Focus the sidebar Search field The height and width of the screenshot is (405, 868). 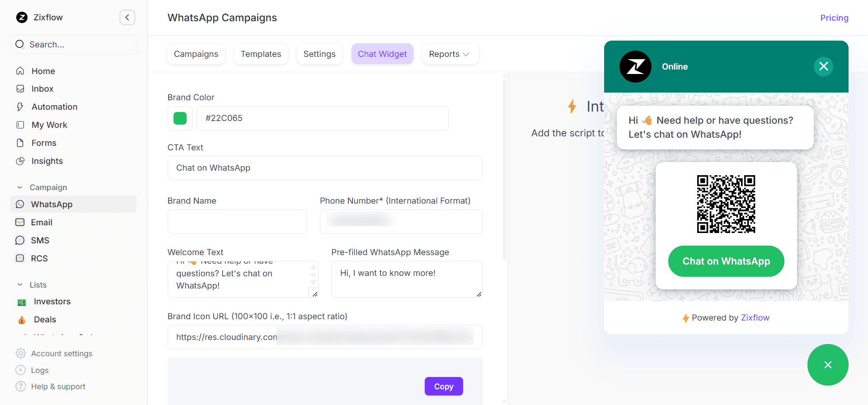(73, 44)
